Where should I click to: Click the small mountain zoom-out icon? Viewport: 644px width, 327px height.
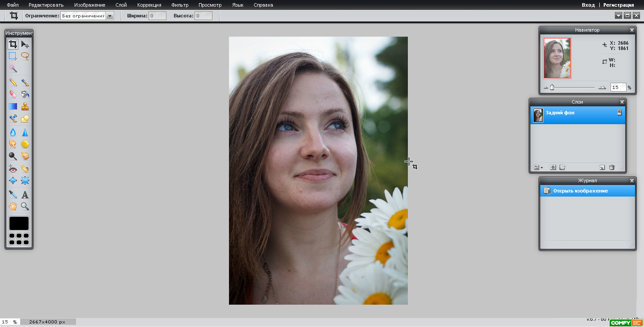pos(546,88)
